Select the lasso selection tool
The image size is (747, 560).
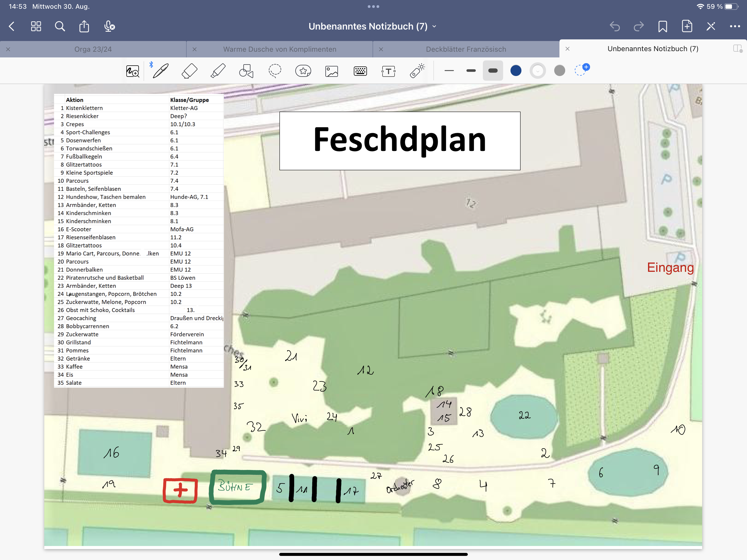click(x=275, y=71)
